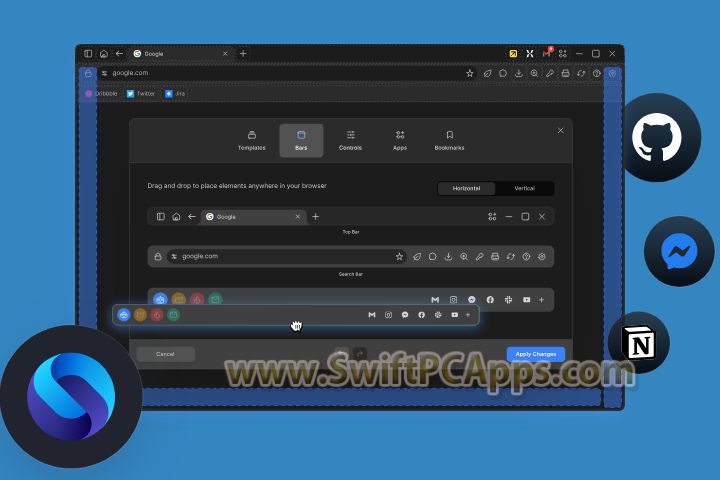Click the leaf icon in the browser toolbar
The image size is (720, 480).
(488, 73)
